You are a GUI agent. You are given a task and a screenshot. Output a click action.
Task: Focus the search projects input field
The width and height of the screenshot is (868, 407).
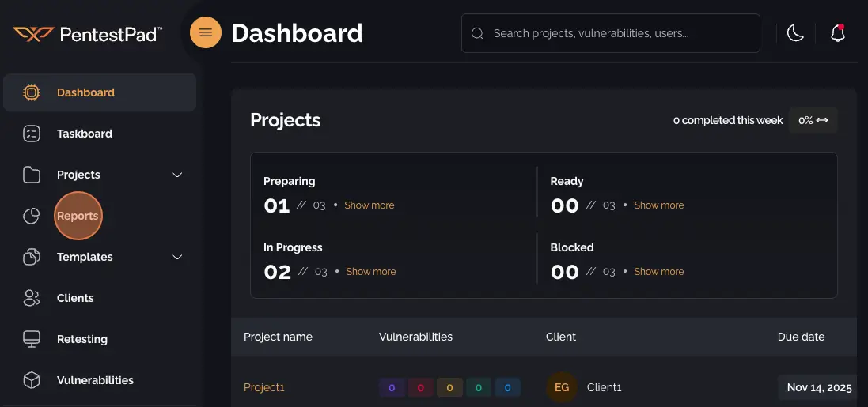click(x=611, y=33)
